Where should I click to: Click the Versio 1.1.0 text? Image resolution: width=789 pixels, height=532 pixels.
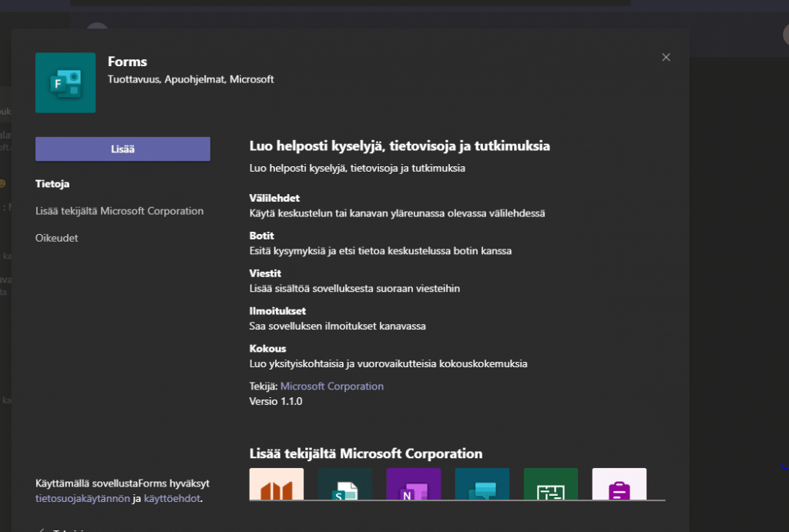pyautogui.click(x=276, y=401)
